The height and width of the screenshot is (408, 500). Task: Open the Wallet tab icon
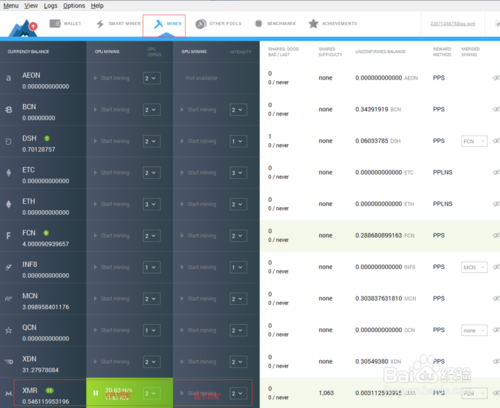click(x=55, y=23)
